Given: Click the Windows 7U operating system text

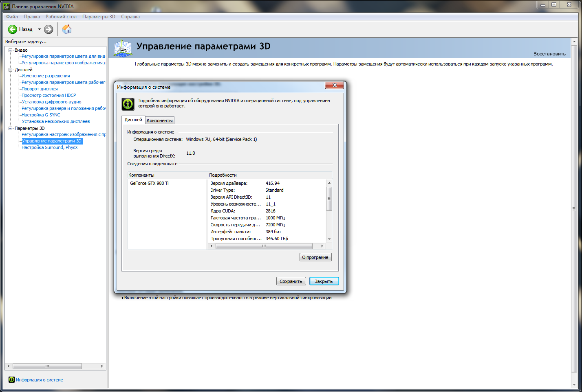Looking at the screenshot, I should [221, 139].
